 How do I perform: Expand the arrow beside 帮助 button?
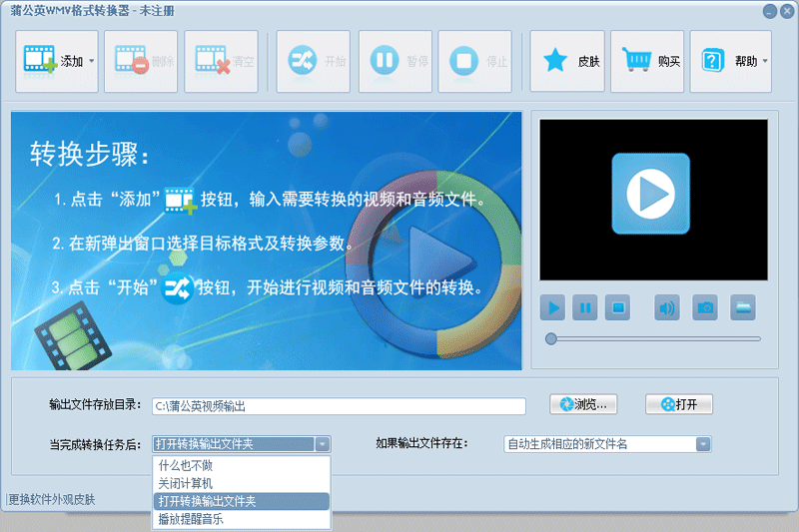click(x=765, y=61)
